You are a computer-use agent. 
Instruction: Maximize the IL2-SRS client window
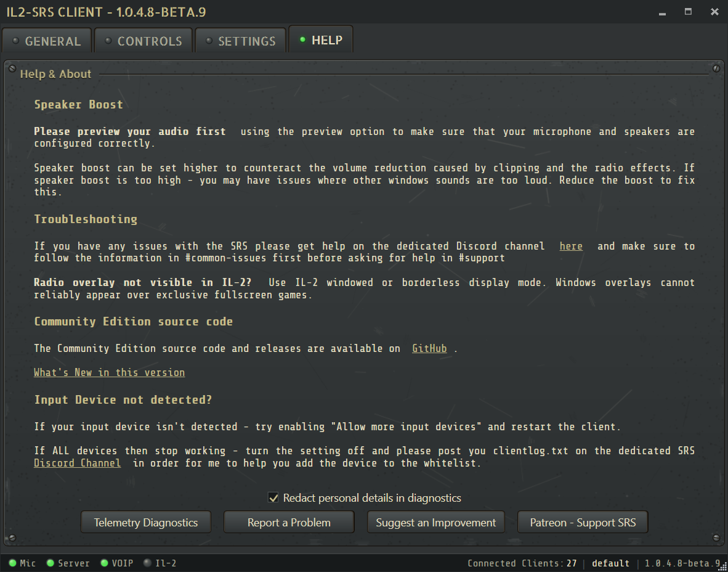point(688,12)
